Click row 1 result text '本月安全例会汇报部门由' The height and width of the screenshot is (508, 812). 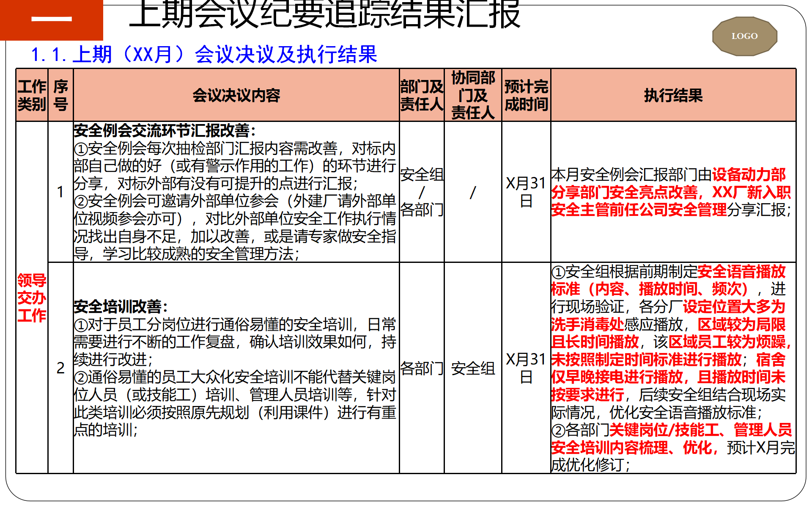(631, 174)
